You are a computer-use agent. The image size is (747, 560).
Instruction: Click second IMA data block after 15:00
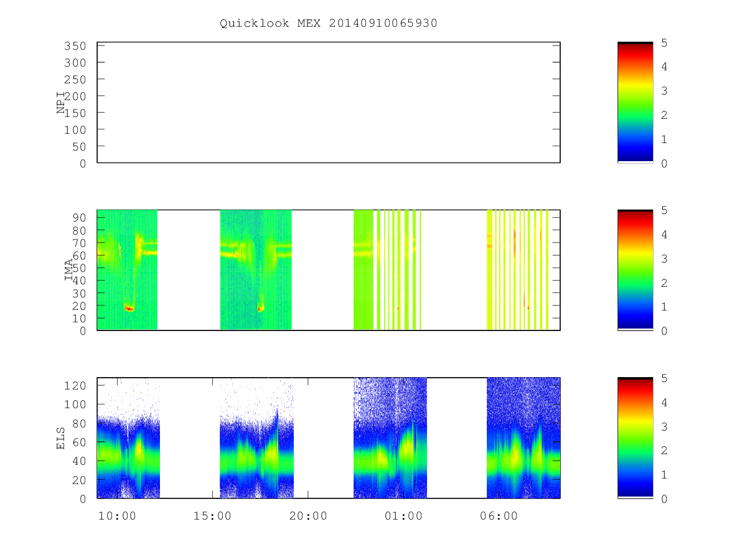click(x=256, y=270)
